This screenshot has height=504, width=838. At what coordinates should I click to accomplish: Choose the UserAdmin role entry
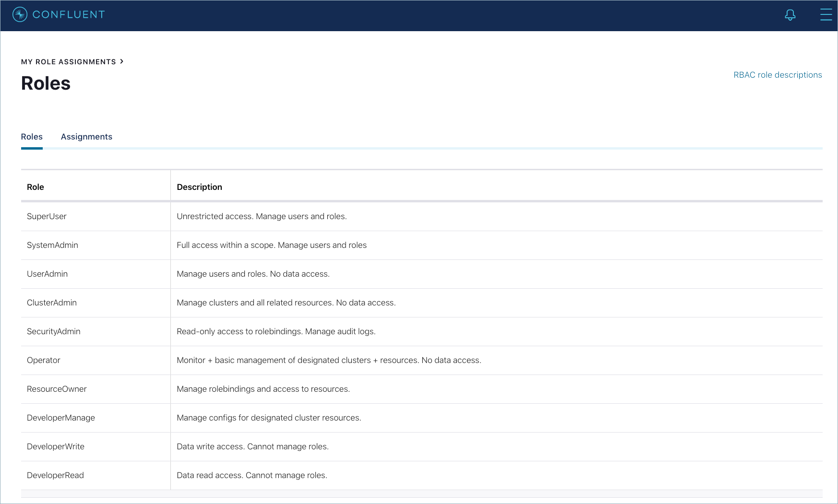47,274
